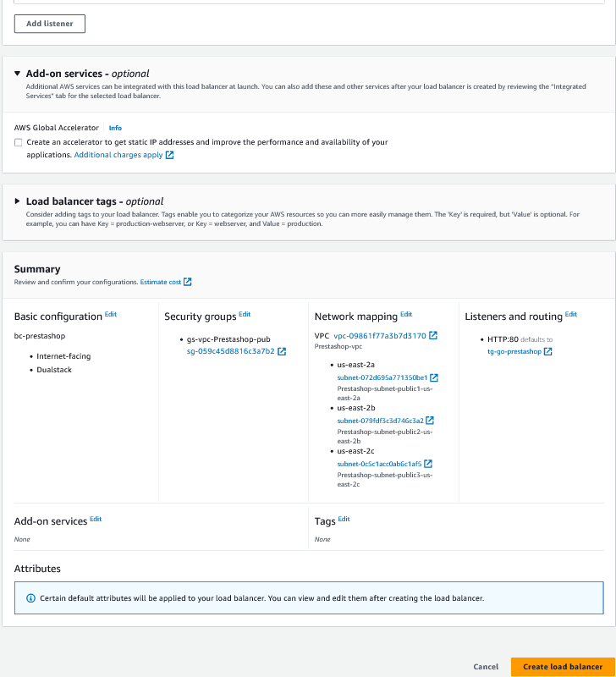Edit the Network mapping summary
Screen dimensions: 616x677
[406, 314]
